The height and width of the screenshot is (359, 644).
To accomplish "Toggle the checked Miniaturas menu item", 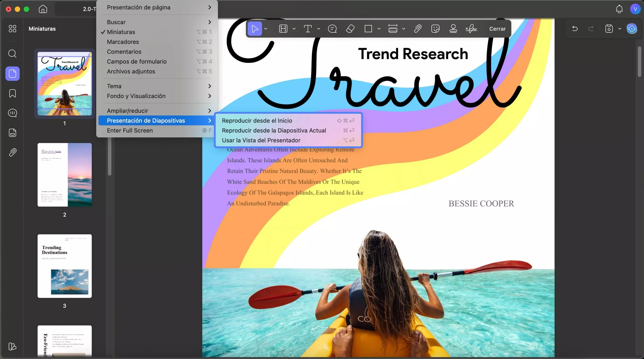I will tap(156, 32).
